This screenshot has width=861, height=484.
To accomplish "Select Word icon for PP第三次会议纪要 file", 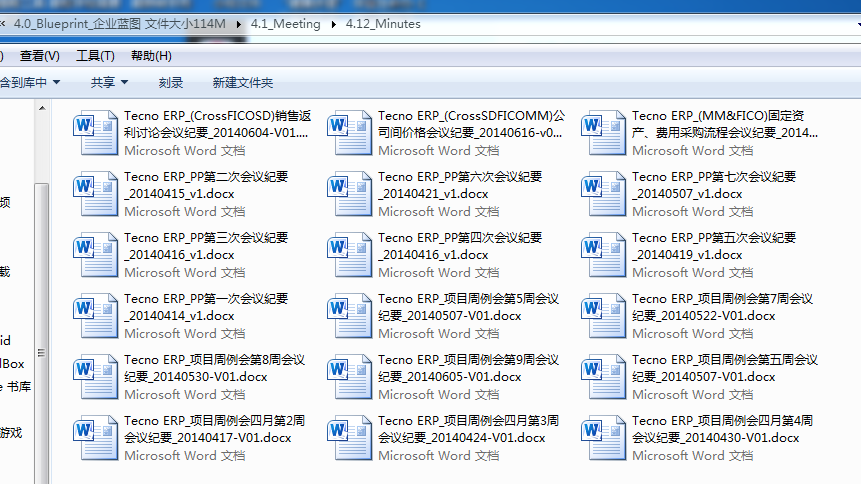I will [x=96, y=255].
